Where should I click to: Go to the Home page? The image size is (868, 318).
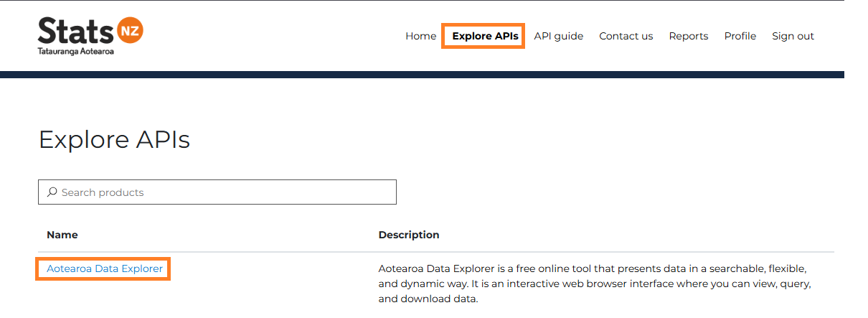(420, 36)
